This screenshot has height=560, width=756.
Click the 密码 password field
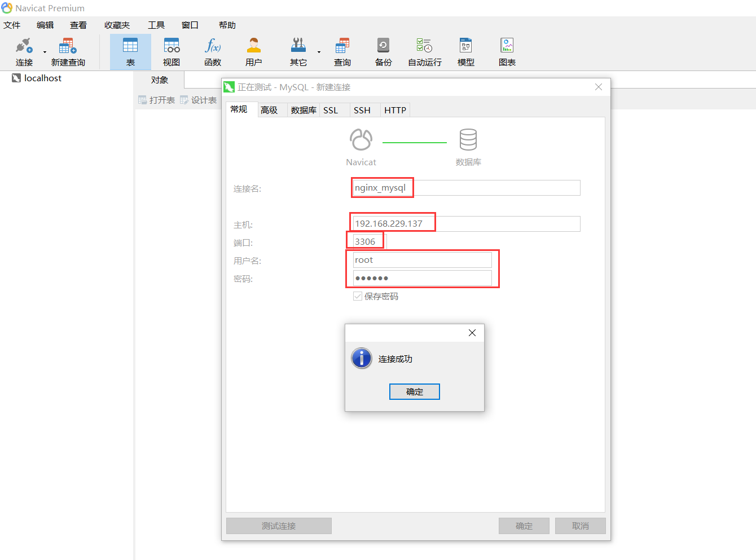[x=423, y=278]
